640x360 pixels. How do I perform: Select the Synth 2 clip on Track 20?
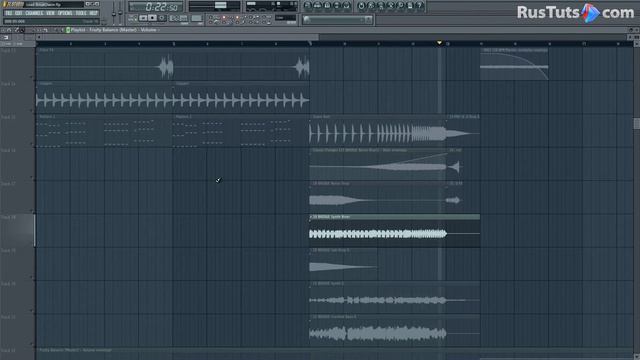coord(394,297)
